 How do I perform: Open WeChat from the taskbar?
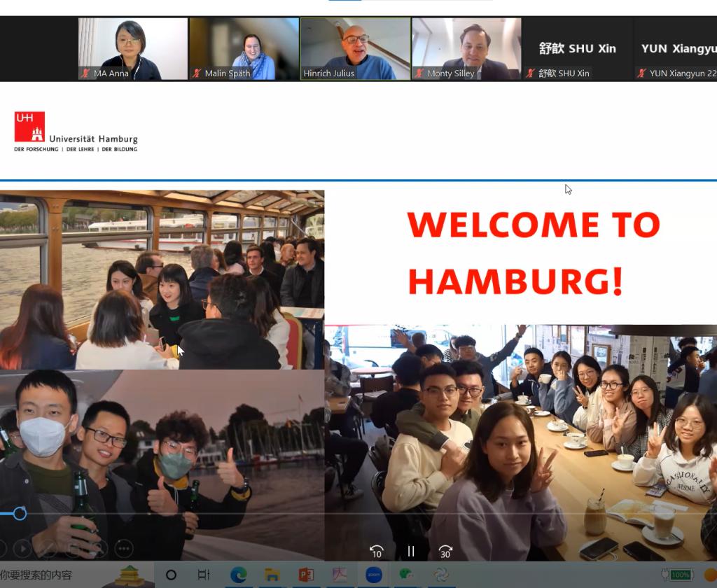pyautogui.click(x=407, y=575)
